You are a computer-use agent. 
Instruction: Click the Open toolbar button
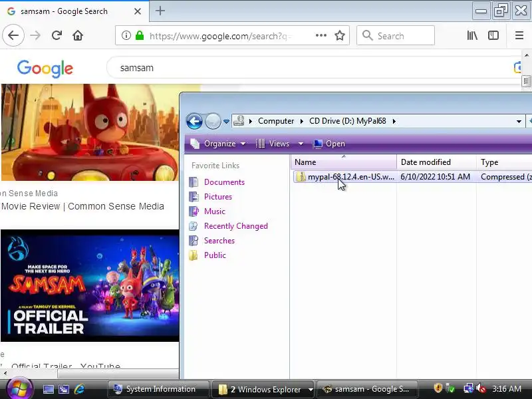point(329,144)
